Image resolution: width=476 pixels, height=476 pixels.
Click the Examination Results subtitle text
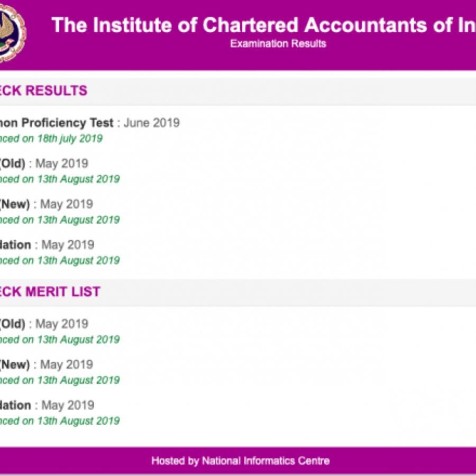pos(278,44)
